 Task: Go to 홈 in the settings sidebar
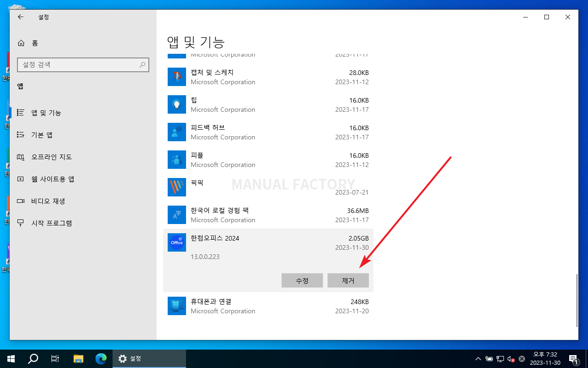pos(83,43)
